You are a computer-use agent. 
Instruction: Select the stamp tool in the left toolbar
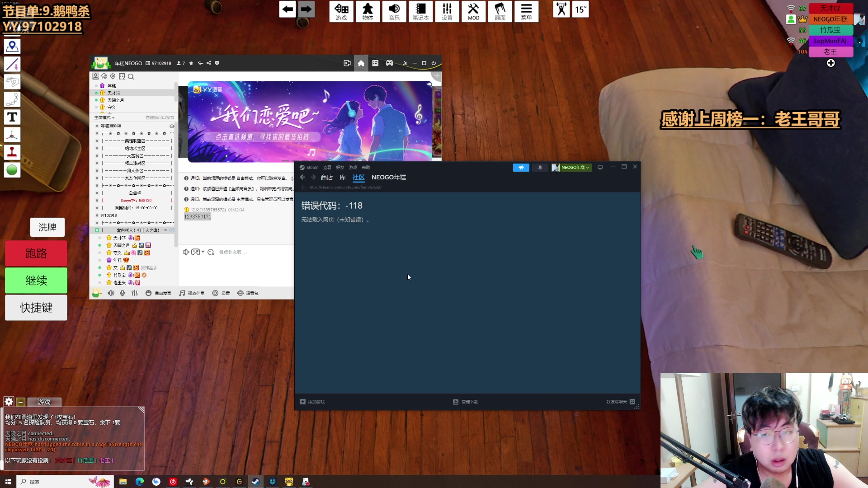pos(12,152)
